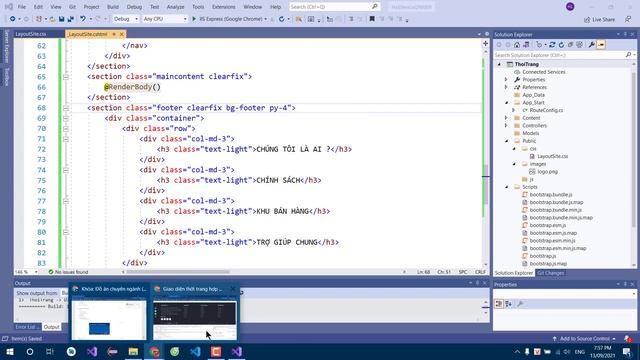Click the Undo arrow icon
The image size is (640, 360).
[83, 19]
